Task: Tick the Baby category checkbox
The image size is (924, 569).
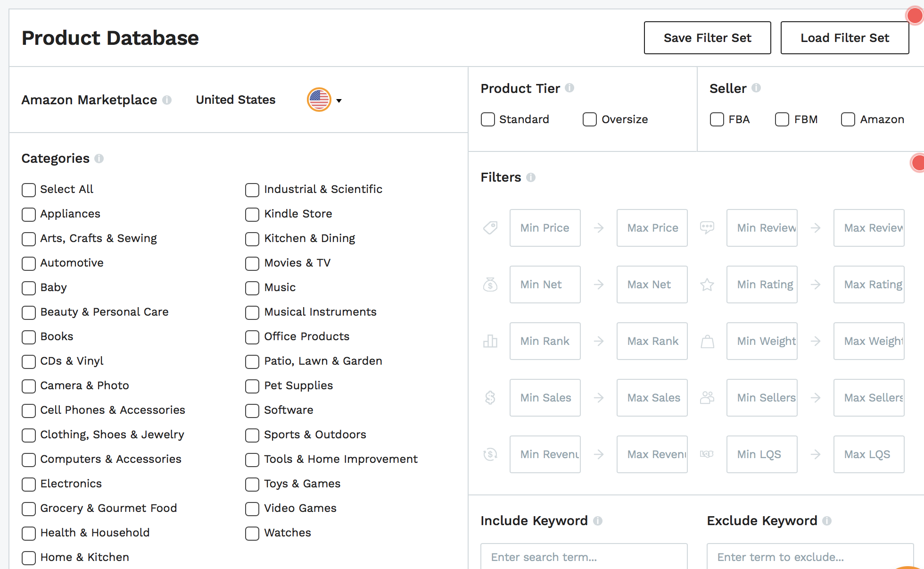Action: (29, 288)
